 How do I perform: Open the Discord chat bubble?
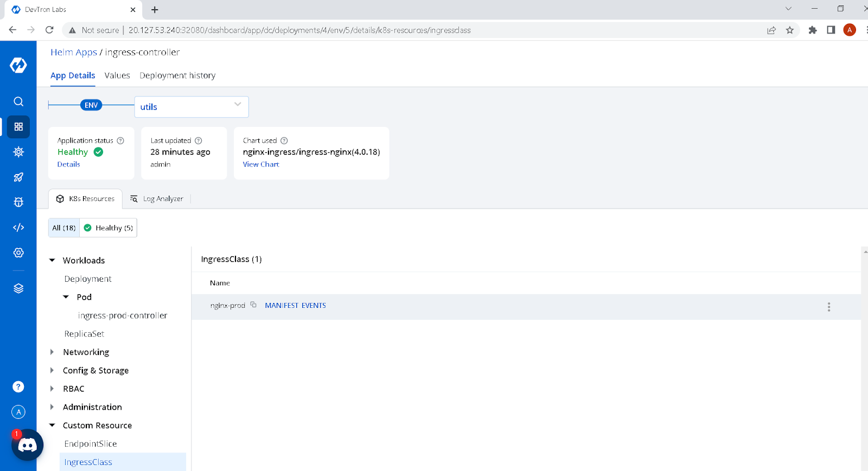pyautogui.click(x=27, y=445)
